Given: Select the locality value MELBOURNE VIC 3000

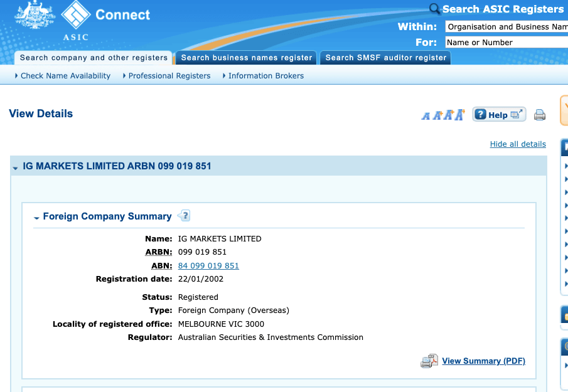Looking at the screenshot, I should click(x=221, y=324).
